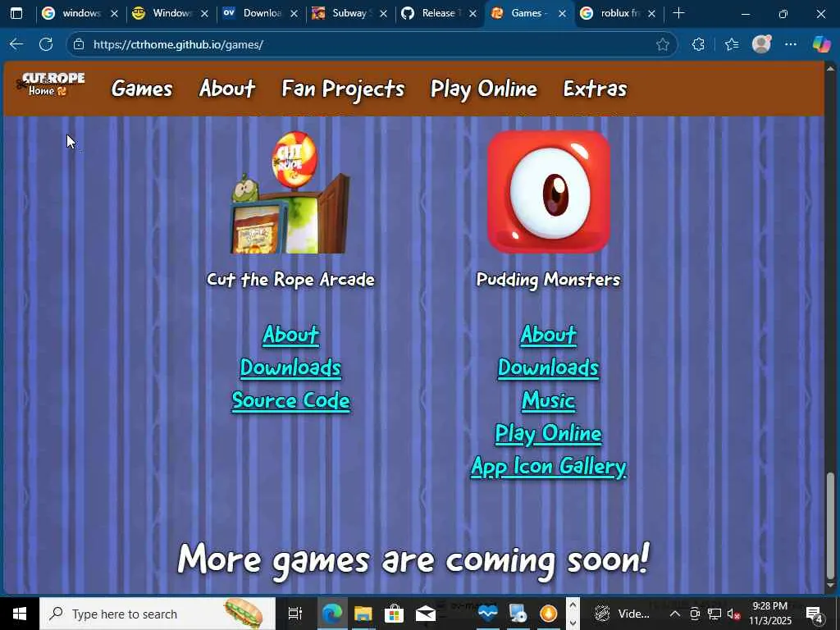Click the down arrow of the taskbar scroll control
840x630 pixels.
(x=573, y=623)
